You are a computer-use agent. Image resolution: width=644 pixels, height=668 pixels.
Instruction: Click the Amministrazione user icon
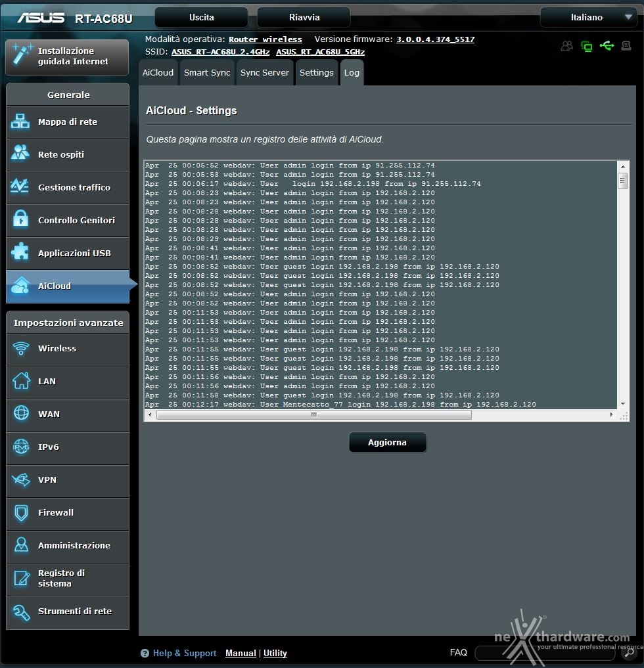[x=21, y=545]
